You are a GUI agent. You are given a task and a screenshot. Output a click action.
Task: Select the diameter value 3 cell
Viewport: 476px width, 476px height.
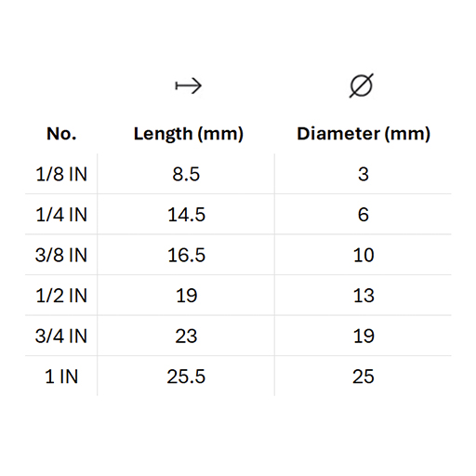[364, 174]
